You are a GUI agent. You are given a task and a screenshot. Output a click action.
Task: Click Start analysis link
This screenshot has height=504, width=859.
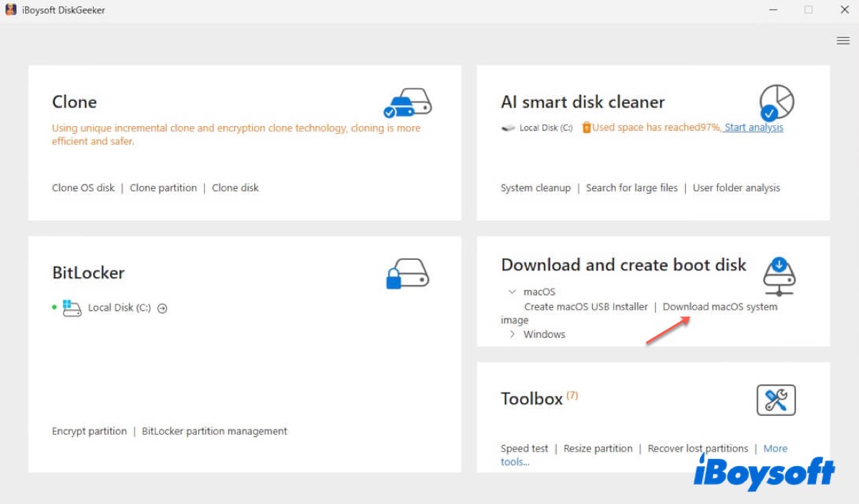click(x=754, y=127)
